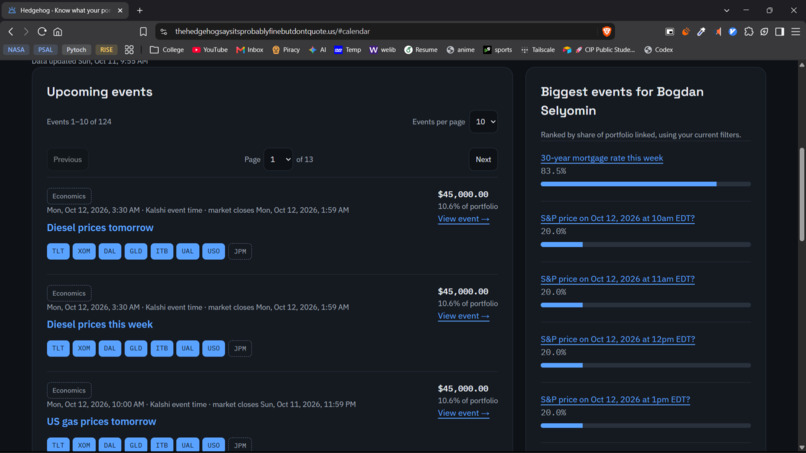Open S&P price at 1pm EDT link
Screen dimensions: 806x453
pos(615,400)
